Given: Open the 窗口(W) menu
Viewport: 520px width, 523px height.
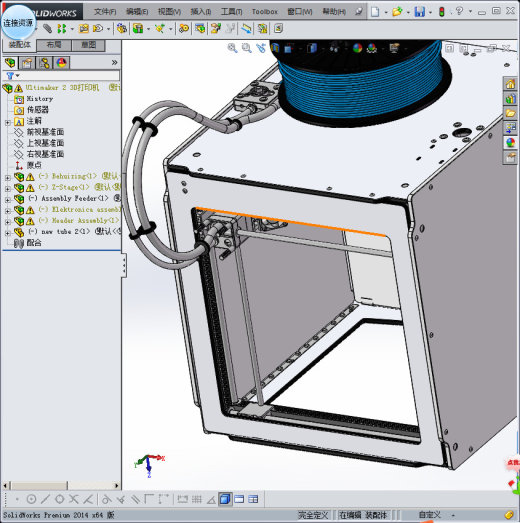Looking at the screenshot, I should (300, 12).
